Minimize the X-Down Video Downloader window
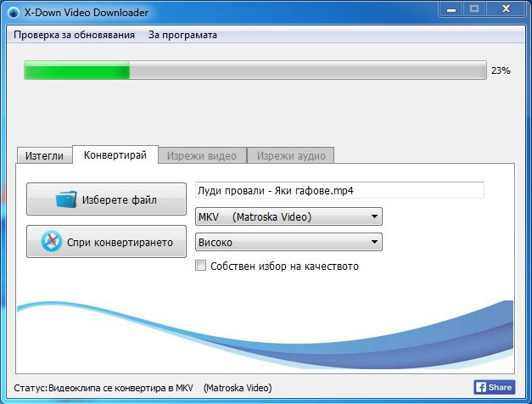Screen dimensions: 532x404 451,9
